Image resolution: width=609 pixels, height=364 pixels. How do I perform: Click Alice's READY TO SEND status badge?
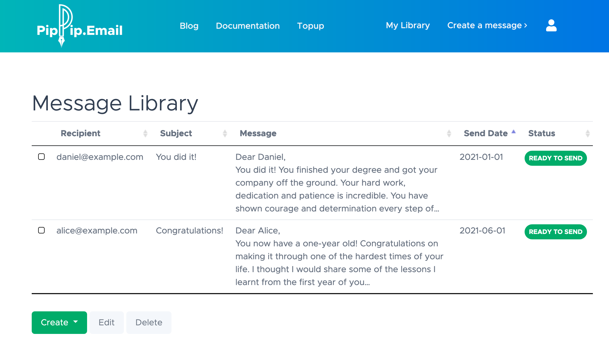coord(556,232)
